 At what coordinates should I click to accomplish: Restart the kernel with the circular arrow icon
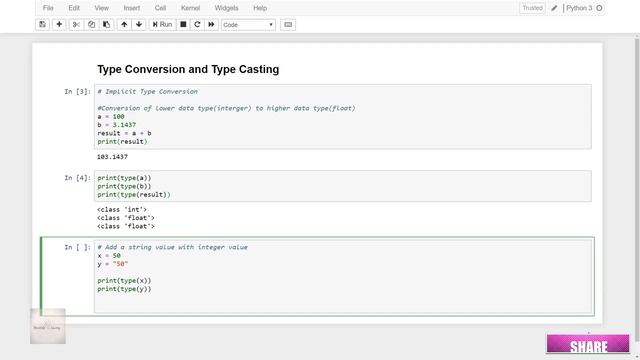pos(197,24)
